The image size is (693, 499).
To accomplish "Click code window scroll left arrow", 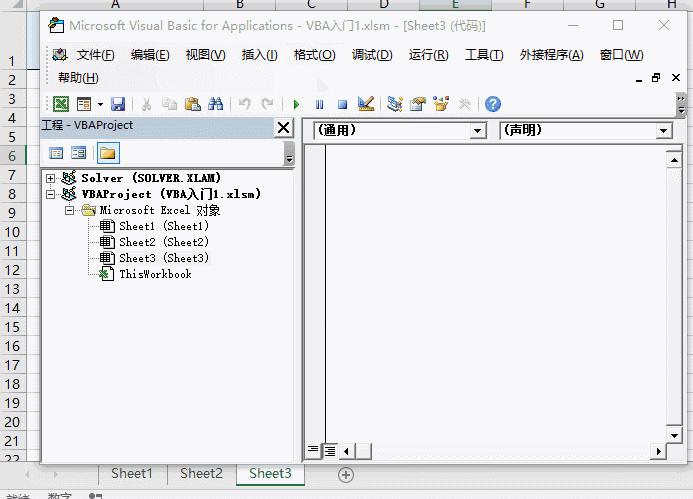I will coord(346,451).
